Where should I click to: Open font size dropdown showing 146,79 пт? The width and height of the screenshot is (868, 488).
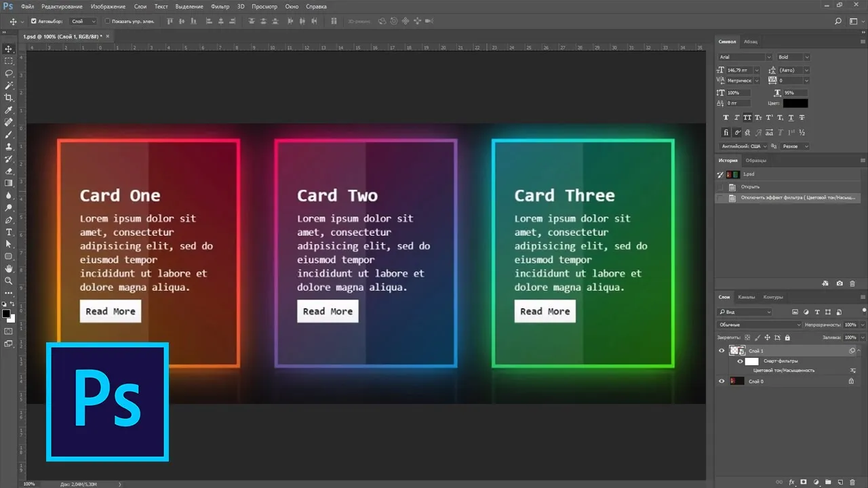757,70
